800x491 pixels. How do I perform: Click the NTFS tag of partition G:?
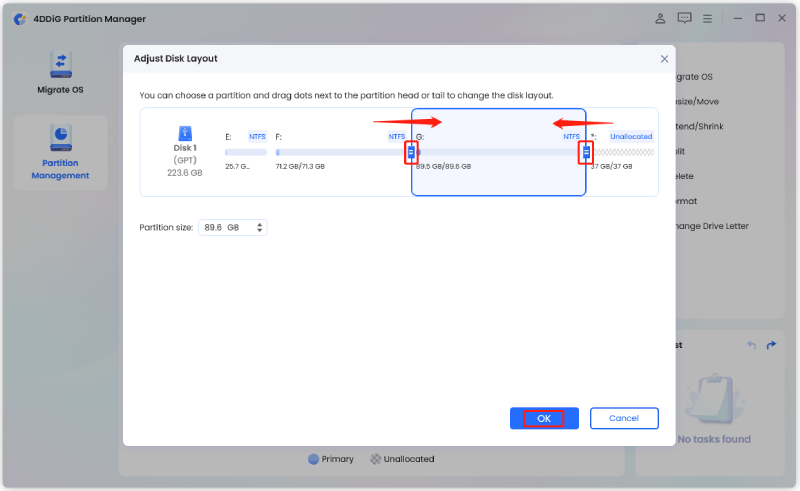point(571,136)
